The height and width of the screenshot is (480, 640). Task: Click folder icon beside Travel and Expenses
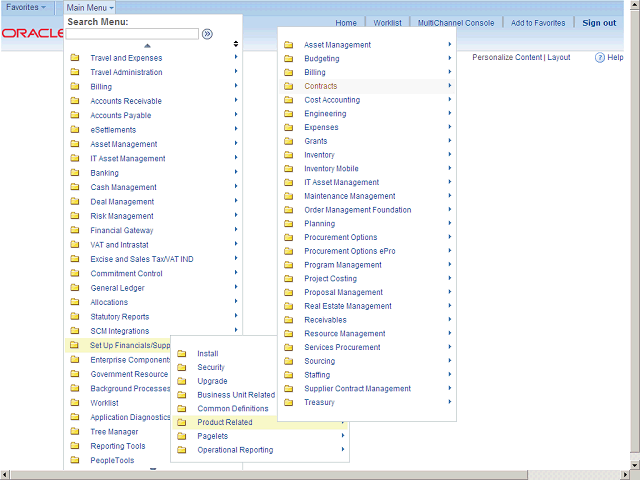click(75, 58)
